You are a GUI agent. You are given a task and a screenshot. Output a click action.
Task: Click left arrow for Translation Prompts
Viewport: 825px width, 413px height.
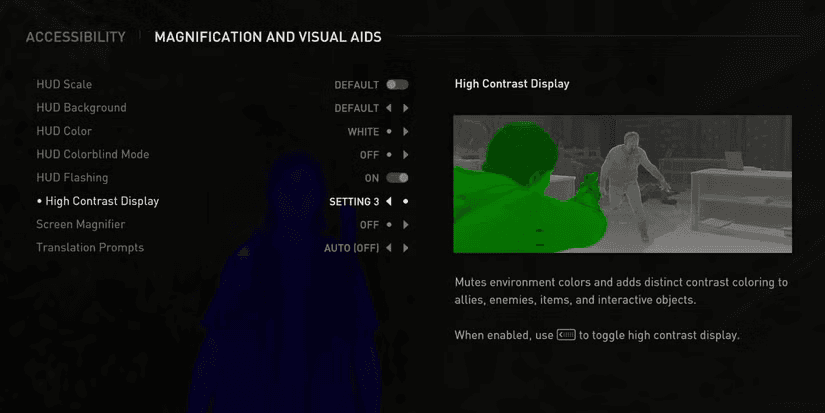tap(389, 248)
